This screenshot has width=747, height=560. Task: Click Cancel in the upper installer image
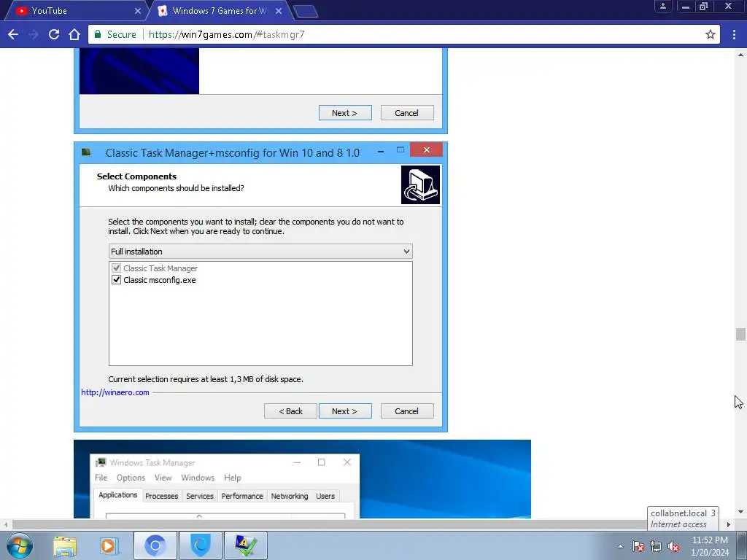[x=407, y=113]
